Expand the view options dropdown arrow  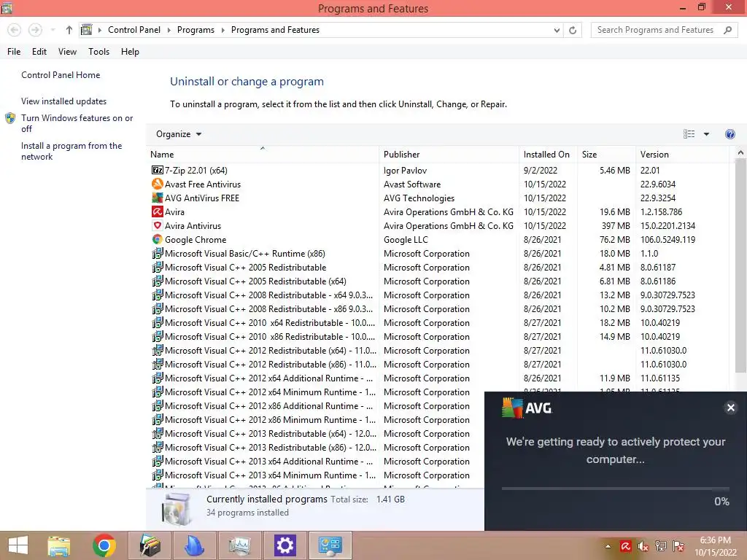706,134
